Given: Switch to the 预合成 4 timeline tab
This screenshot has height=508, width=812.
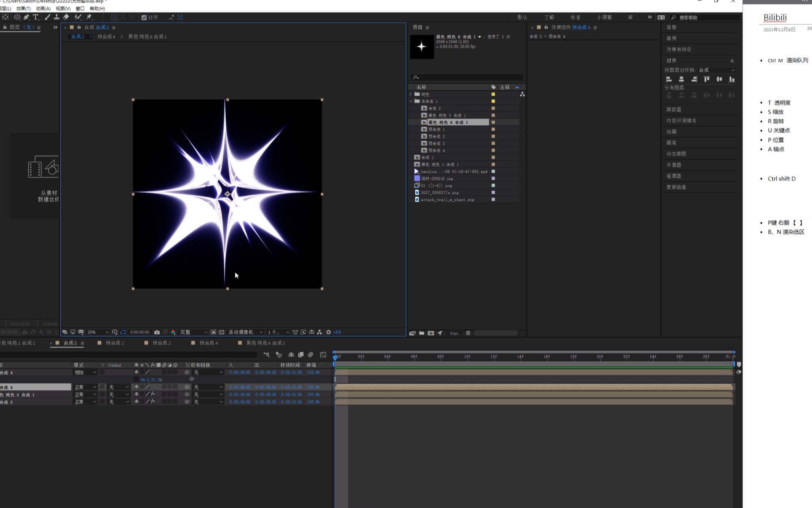Looking at the screenshot, I should pos(208,343).
